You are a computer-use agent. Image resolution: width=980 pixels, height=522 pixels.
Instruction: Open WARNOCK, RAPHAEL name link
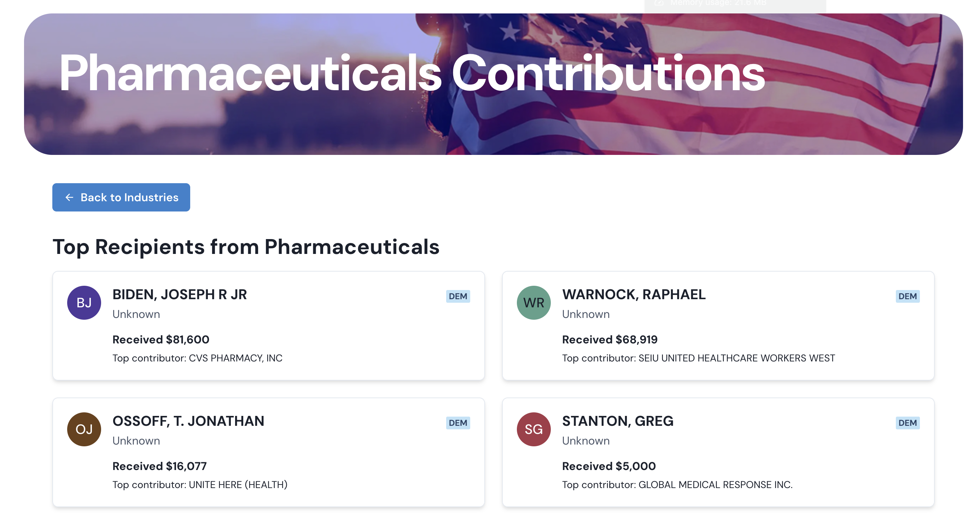[634, 295]
